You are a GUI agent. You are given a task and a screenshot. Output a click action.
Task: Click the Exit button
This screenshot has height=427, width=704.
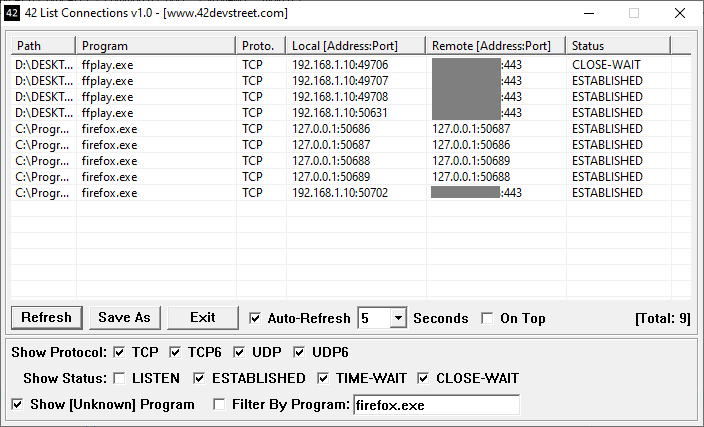coord(202,318)
